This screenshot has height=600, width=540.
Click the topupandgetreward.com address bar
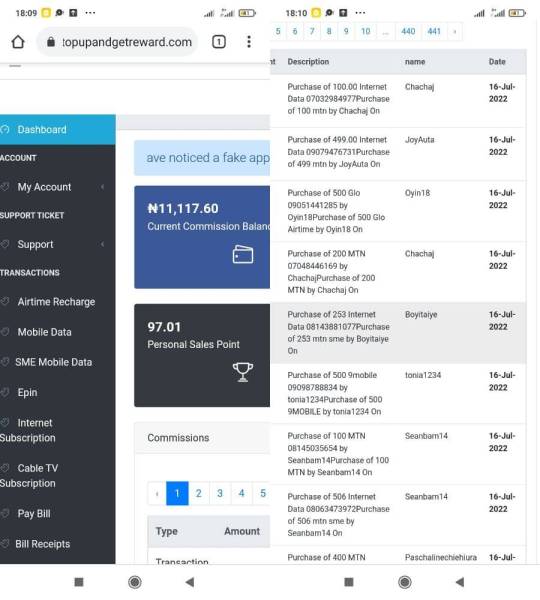pyautogui.click(x=117, y=42)
